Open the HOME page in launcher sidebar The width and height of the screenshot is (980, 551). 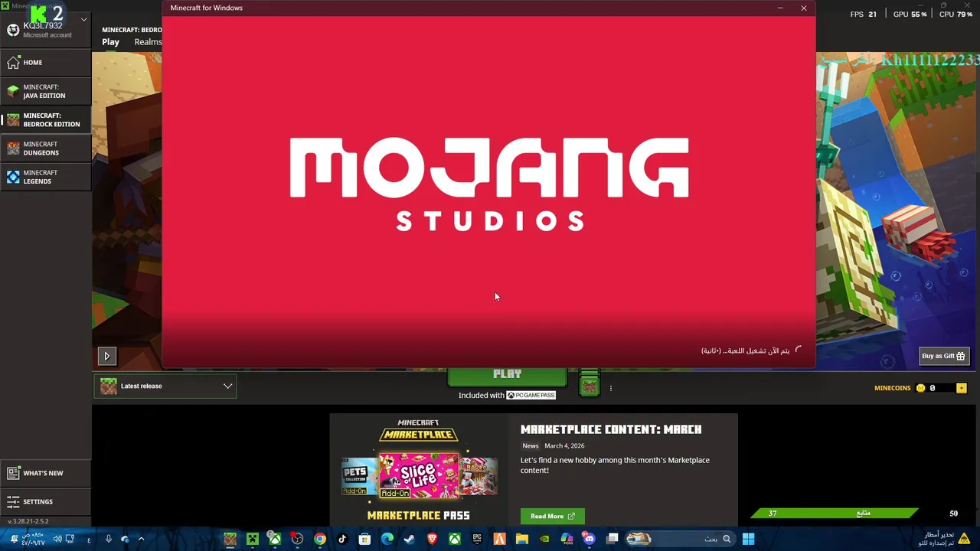pyautogui.click(x=45, y=63)
